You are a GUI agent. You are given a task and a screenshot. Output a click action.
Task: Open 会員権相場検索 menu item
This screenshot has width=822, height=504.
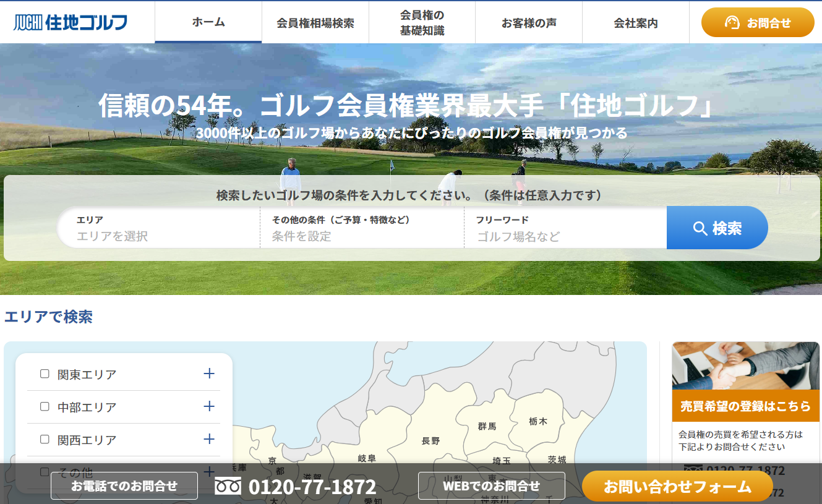click(315, 23)
